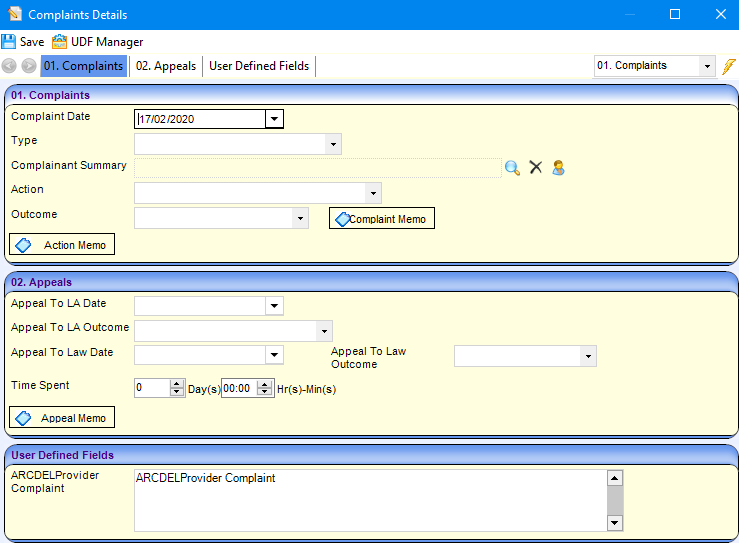739x543 pixels.
Task: Select the User Defined Fields tab
Action: coord(259,66)
